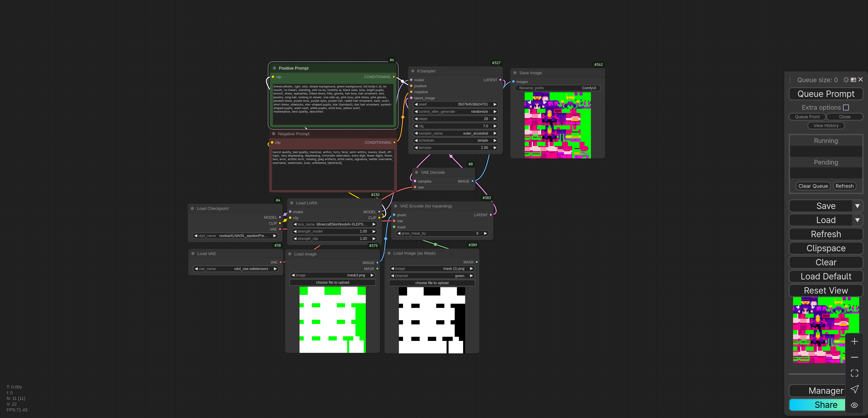Toggle link visibility eye icon
The image size is (868, 418).
[x=854, y=405]
